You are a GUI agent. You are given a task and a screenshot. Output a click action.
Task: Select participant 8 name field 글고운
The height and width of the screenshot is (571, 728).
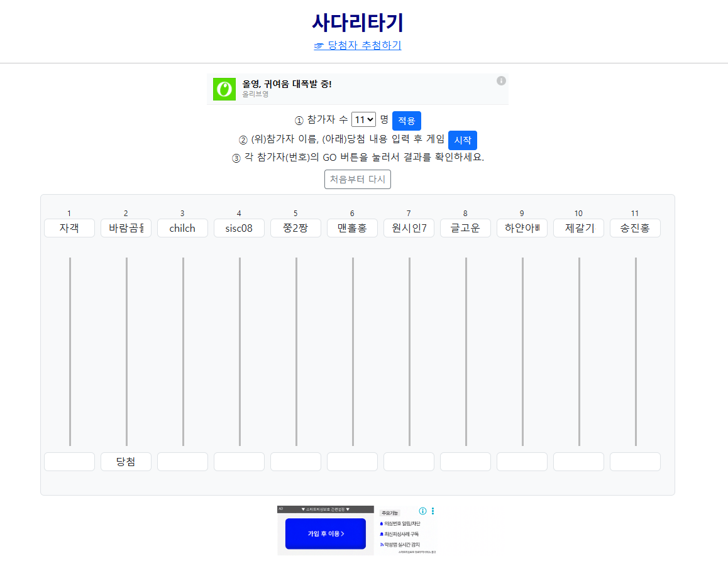click(x=466, y=228)
